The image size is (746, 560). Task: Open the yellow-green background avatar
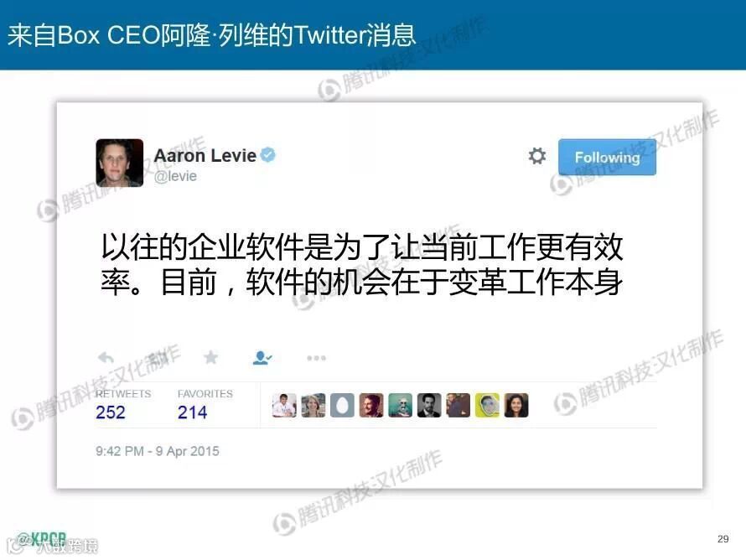(x=487, y=406)
